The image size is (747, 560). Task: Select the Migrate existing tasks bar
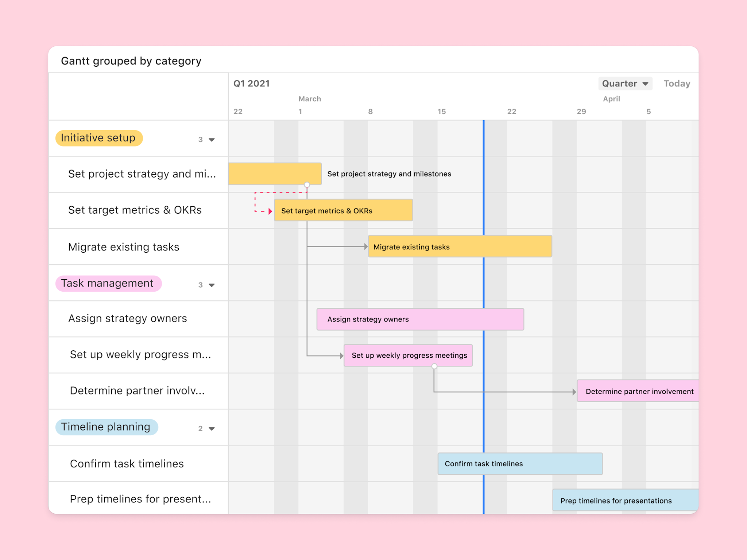point(460,246)
